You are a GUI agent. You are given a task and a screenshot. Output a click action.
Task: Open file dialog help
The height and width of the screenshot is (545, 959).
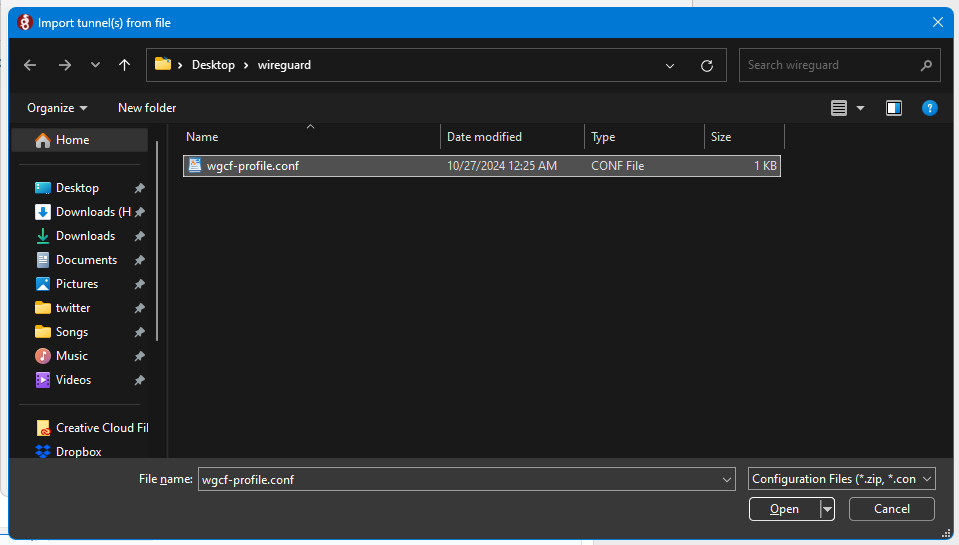click(x=929, y=108)
